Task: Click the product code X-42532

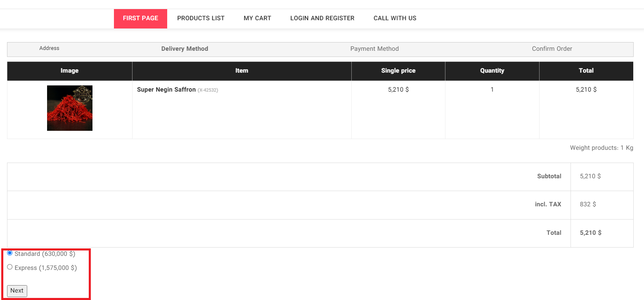Action: point(208,90)
